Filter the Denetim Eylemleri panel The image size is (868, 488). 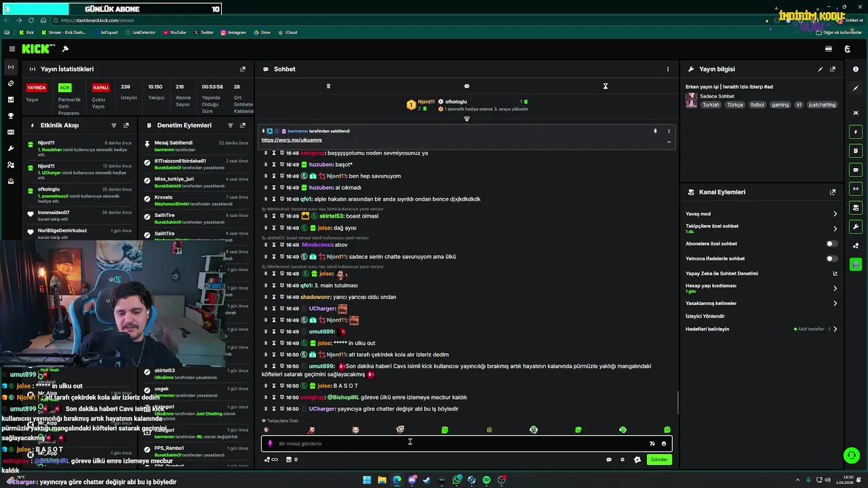[x=231, y=125]
